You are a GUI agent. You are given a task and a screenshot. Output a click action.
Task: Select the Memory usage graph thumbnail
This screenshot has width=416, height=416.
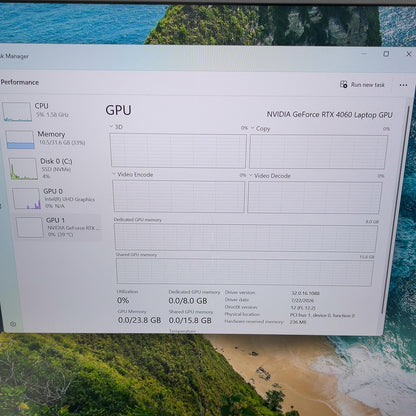pos(20,139)
